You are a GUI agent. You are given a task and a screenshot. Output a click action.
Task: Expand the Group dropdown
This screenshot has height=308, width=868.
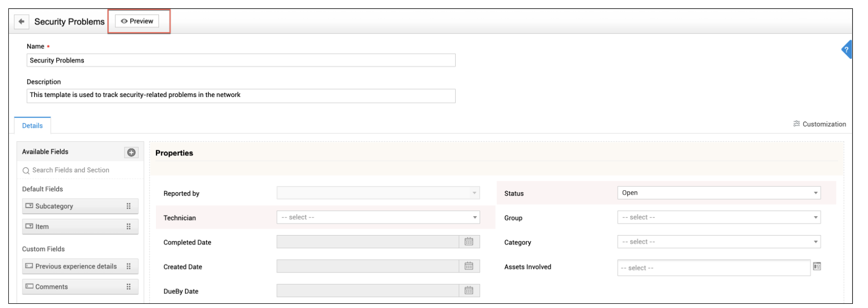[x=718, y=217]
